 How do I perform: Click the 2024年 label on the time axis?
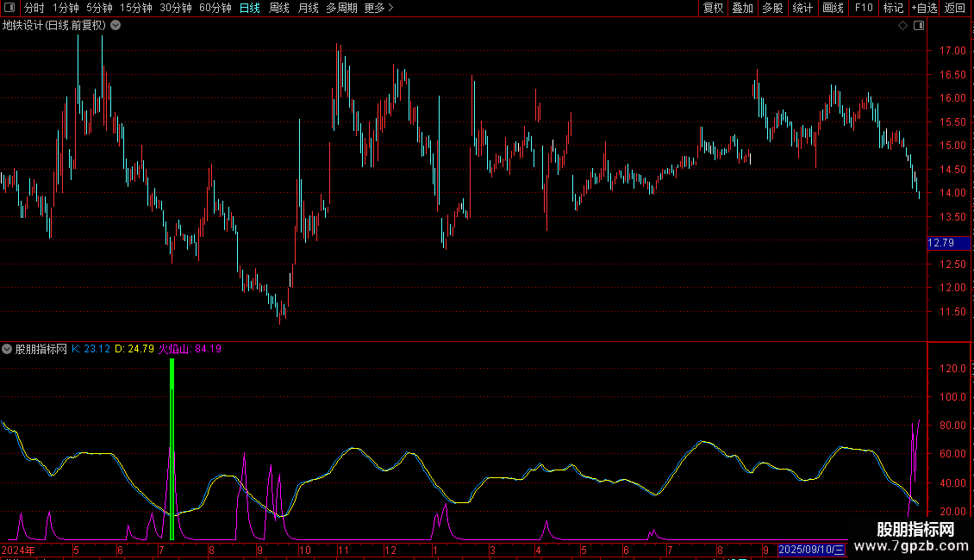[18, 550]
